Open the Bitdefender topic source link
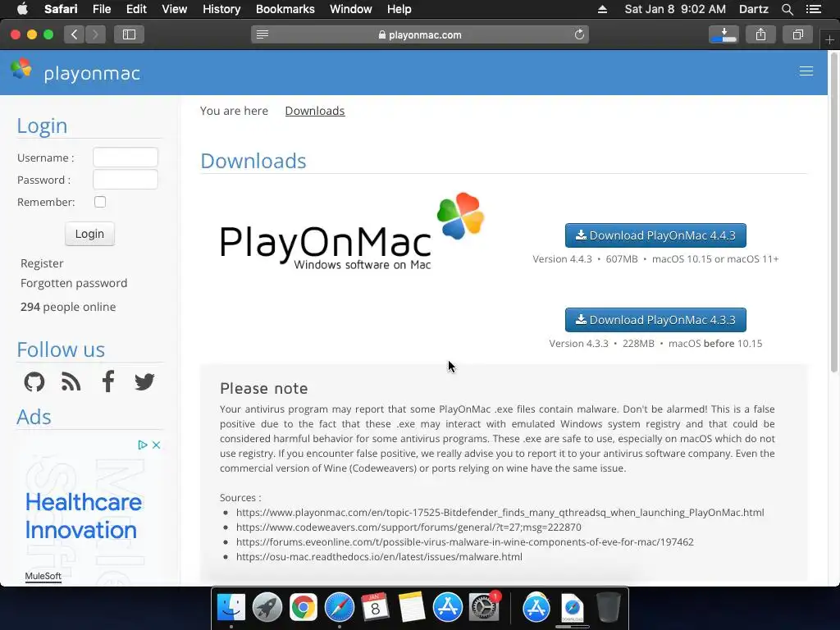The height and width of the screenshot is (630, 840). [500, 512]
